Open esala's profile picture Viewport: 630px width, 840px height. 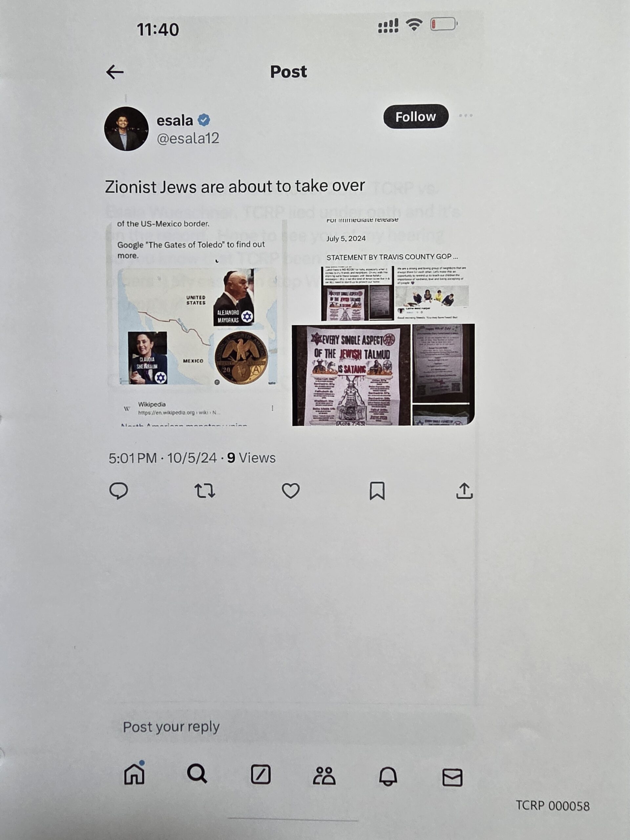126,129
